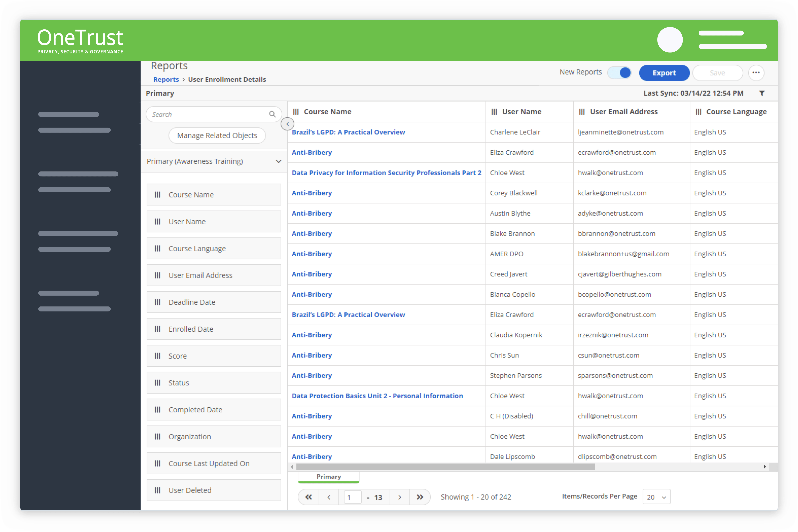Click the grip icon of User Email Address field
Image resolution: width=798 pixels, height=532 pixels.
point(157,275)
